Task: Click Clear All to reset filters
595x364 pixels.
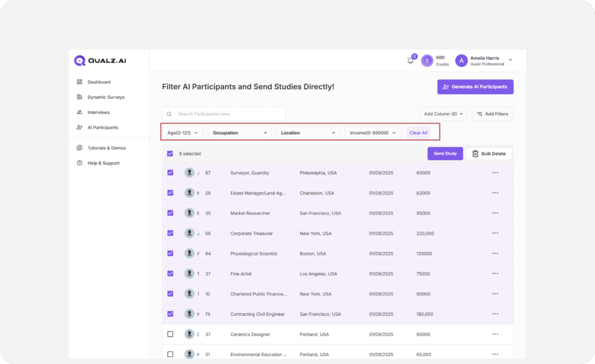Action: coord(418,133)
